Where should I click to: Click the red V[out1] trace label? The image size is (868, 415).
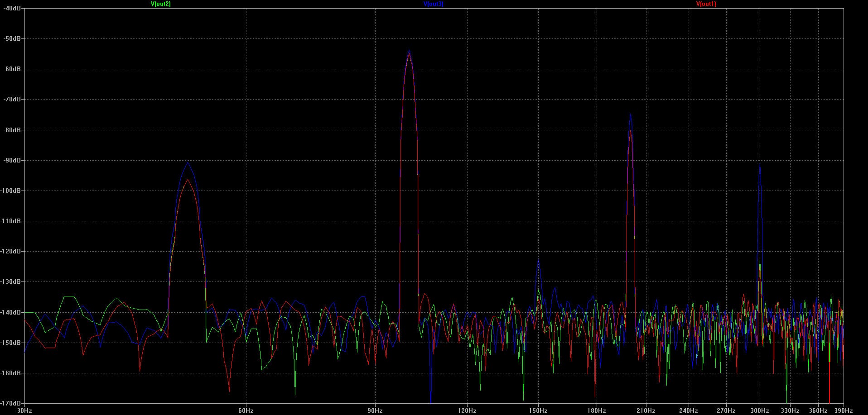coord(706,4)
